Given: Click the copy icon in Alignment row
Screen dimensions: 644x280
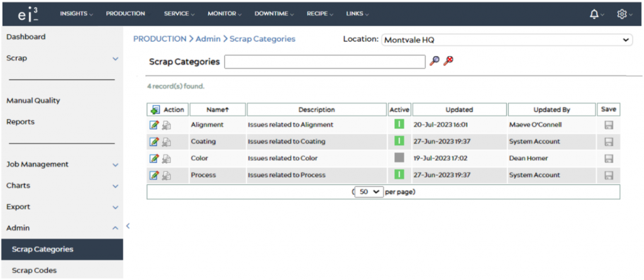Looking at the screenshot, I should (x=166, y=125).
